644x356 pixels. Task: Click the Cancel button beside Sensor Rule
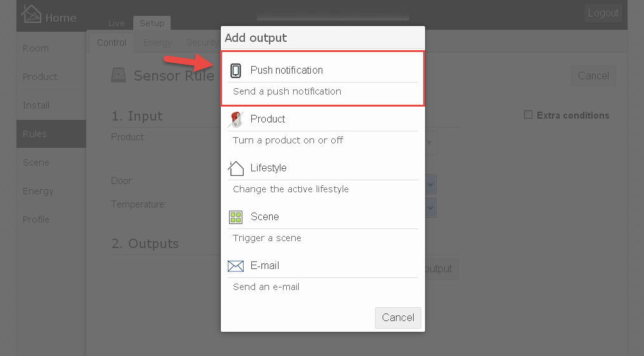tap(593, 76)
